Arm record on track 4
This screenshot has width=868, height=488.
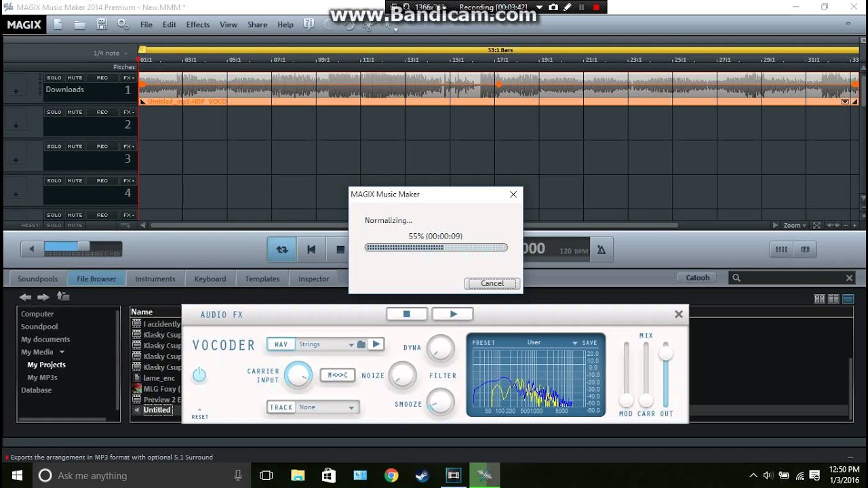pos(102,181)
